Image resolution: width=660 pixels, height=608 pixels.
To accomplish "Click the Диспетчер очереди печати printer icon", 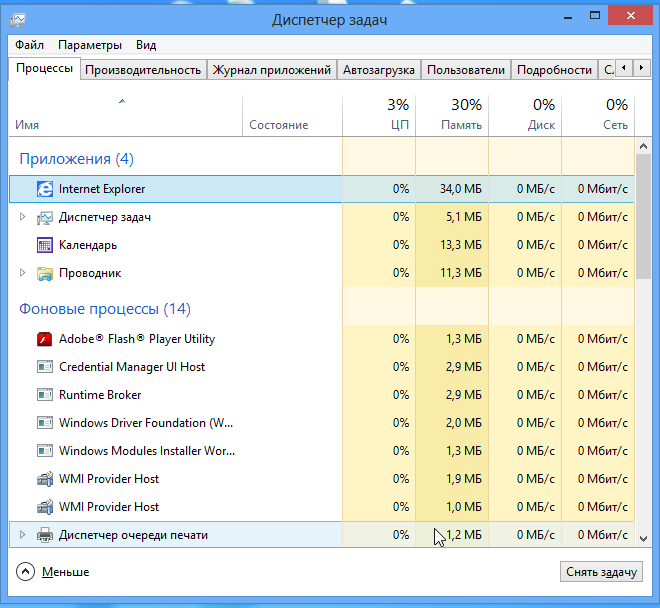I will click(45, 535).
